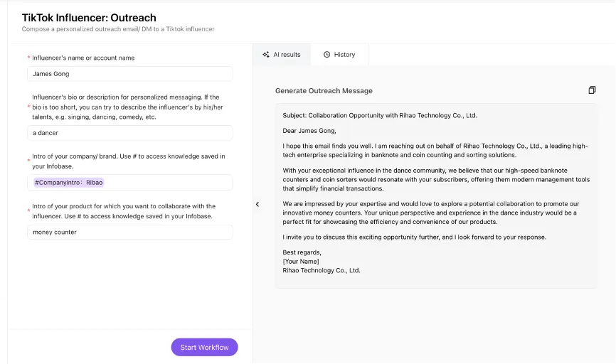Select the product field containing 'money counter'
Viewport: 616px width, 364px height.
(130, 232)
